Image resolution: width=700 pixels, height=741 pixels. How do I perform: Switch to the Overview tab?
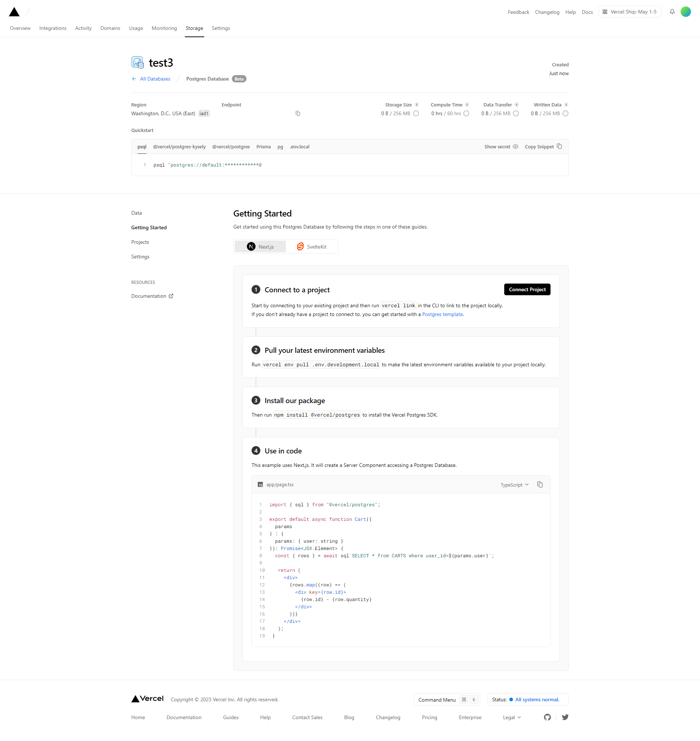coord(20,28)
